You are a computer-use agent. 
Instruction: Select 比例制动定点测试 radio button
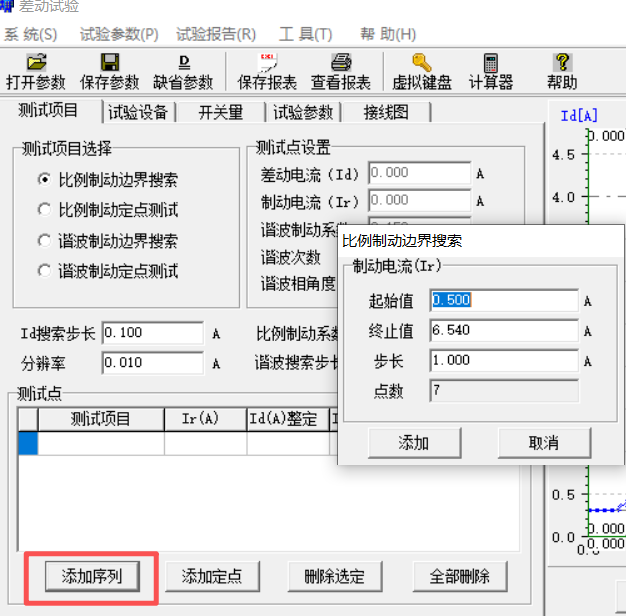coord(44,210)
